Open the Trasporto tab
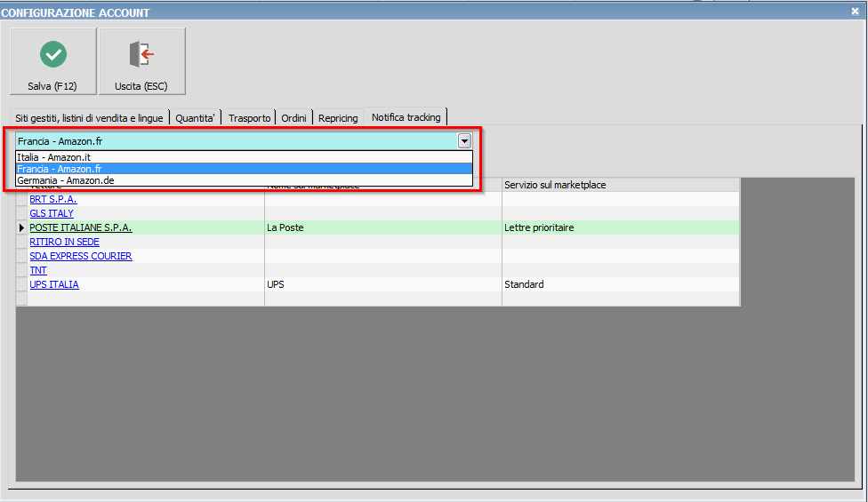The height and width of the screenshot is (502, 868). coord(249,118)
